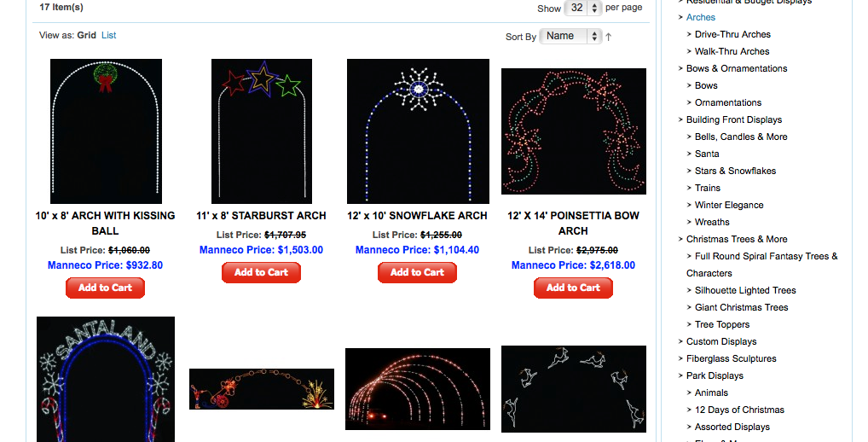Open the Sort By Name dropdown

click(x=570, y=36)
